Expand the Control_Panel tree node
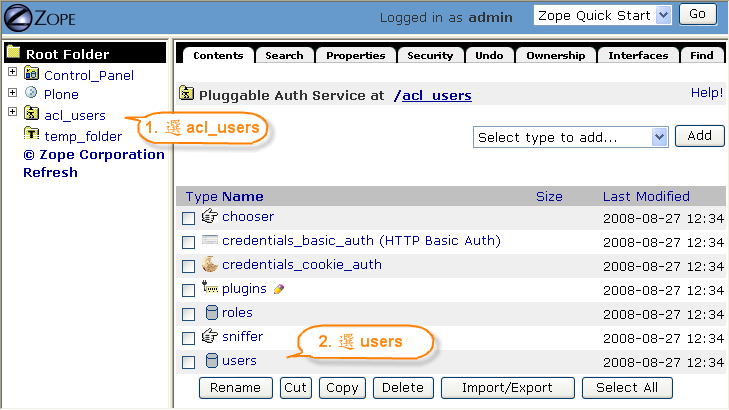 click(13, 72)
